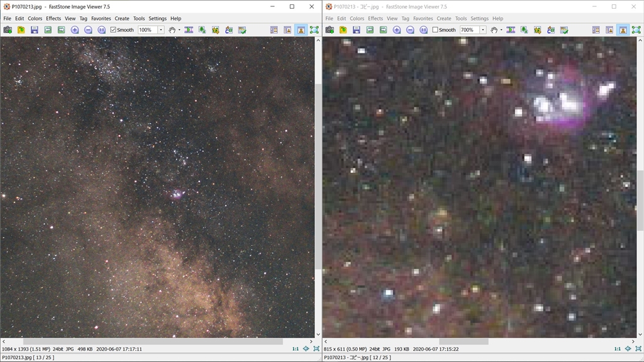Start slideshow from right viewer toolbar

coord(511,30)
